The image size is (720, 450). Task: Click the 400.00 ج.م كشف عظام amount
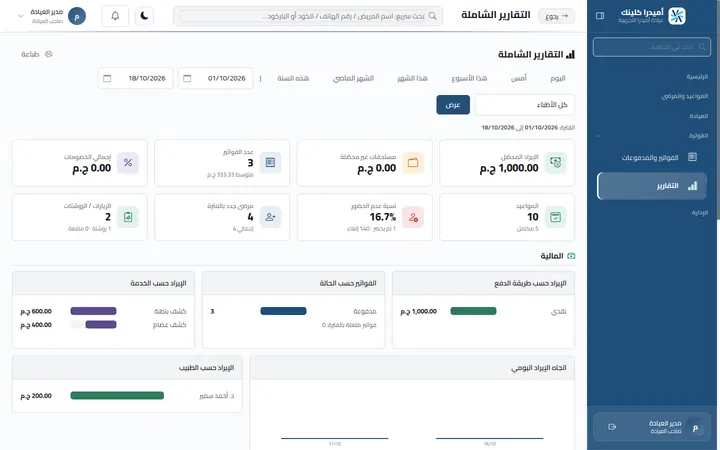tap(36, 325)
